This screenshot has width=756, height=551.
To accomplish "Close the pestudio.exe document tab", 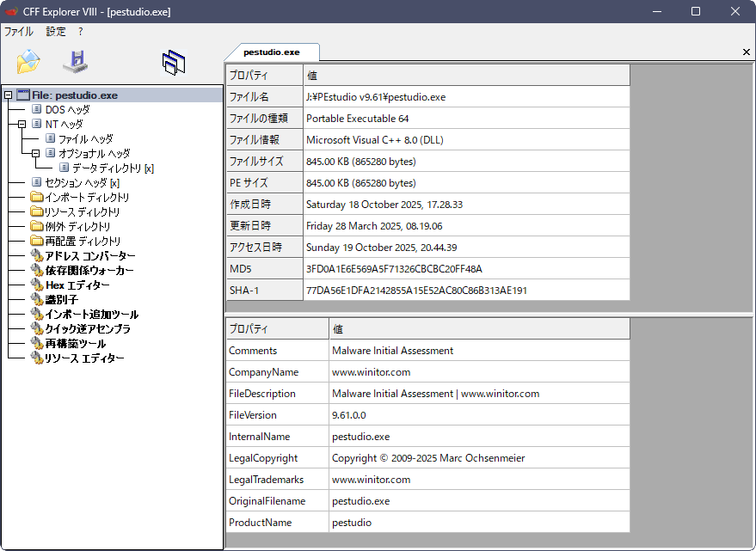I will pos(747,52).
